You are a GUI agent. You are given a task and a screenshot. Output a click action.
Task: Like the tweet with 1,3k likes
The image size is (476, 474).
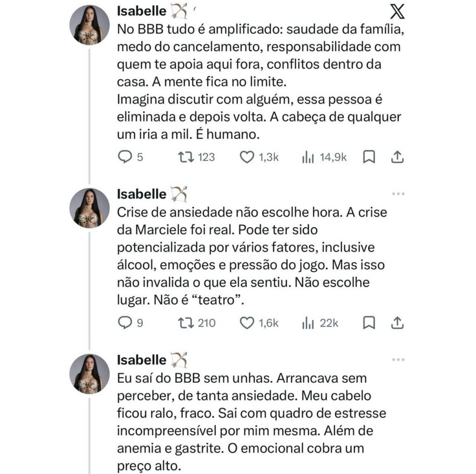pyautogui.click(x=247, y=158)
